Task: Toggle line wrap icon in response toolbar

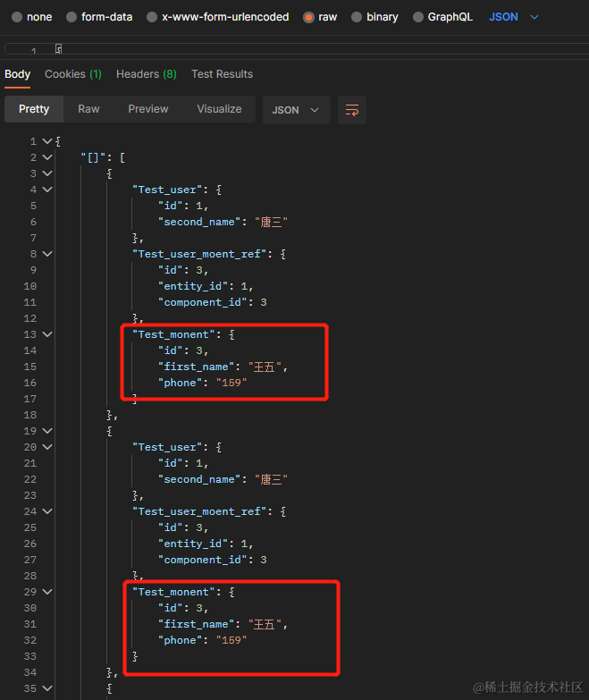Action: coord(352,110)
